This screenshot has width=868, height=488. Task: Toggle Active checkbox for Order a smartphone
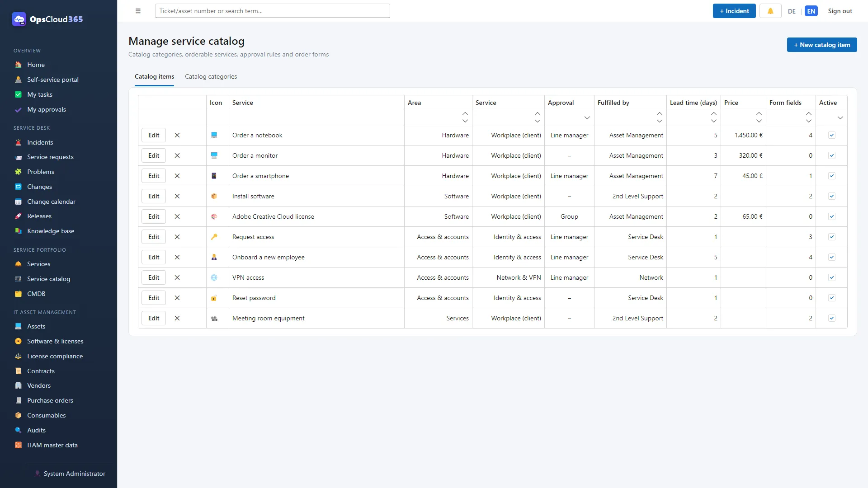click(832, 176)
